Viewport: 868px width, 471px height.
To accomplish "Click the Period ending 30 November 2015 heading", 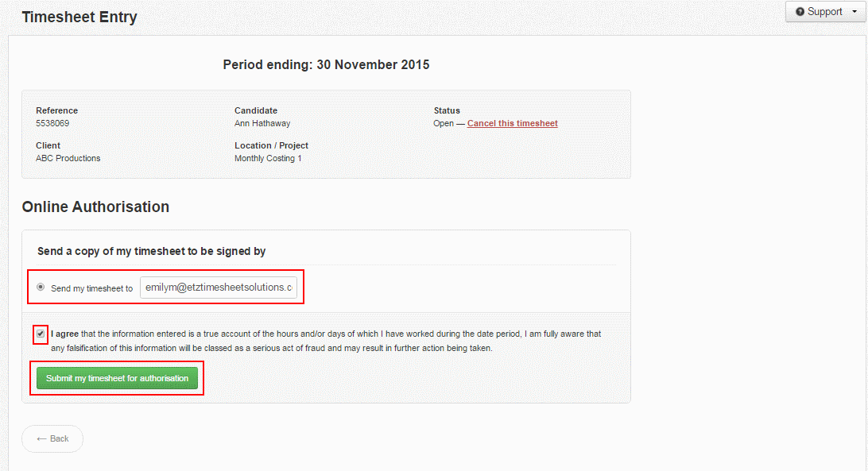I will (x=326, y=65).
